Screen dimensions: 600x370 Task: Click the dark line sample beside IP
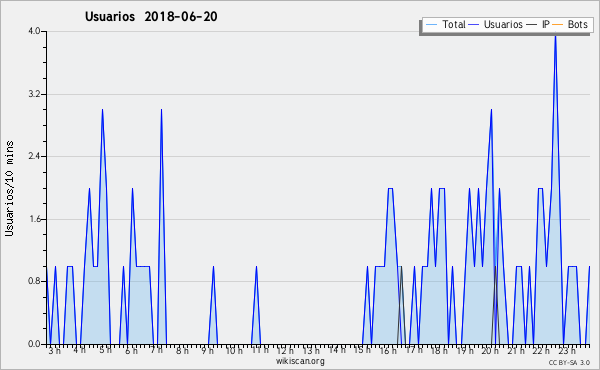532,25
